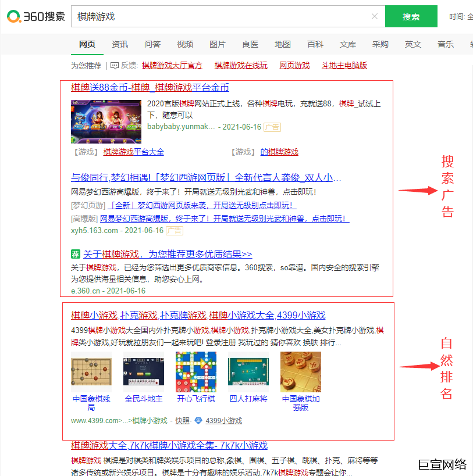This screenshot has height=476, width=473.
Task: Click the 棋牌游戏平台大全 link
Action: (x=134, y=152)
